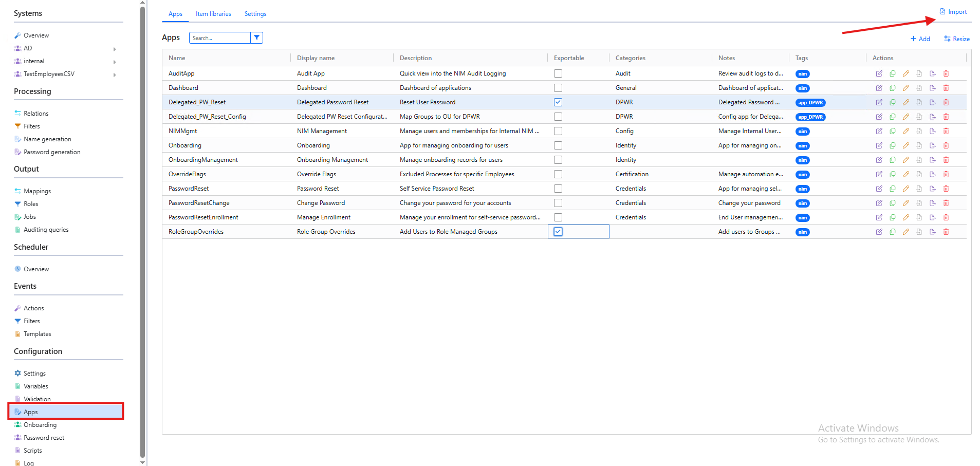This screenshot has height=466, width=980.
Task: Expand the internal system arrow
Action: coord(115,62)
